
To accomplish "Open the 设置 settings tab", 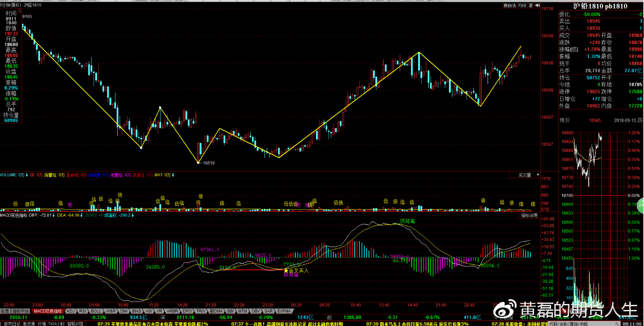I will [5, 311].
